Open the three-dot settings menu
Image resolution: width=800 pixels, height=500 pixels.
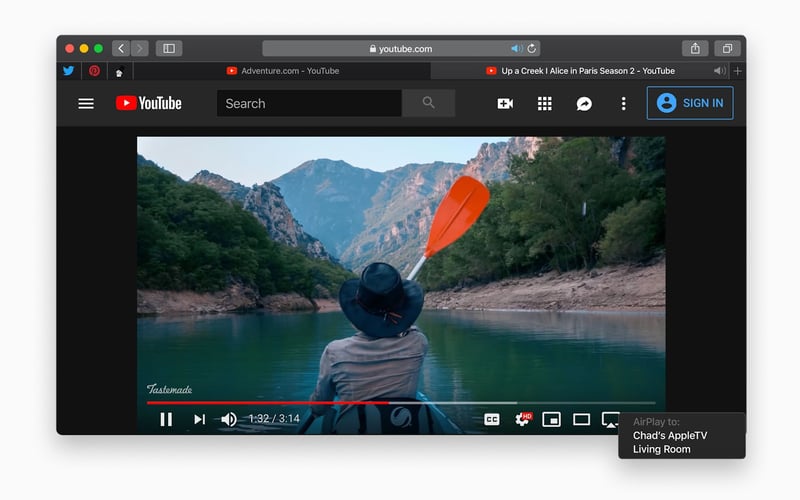[x=623, y=104]
